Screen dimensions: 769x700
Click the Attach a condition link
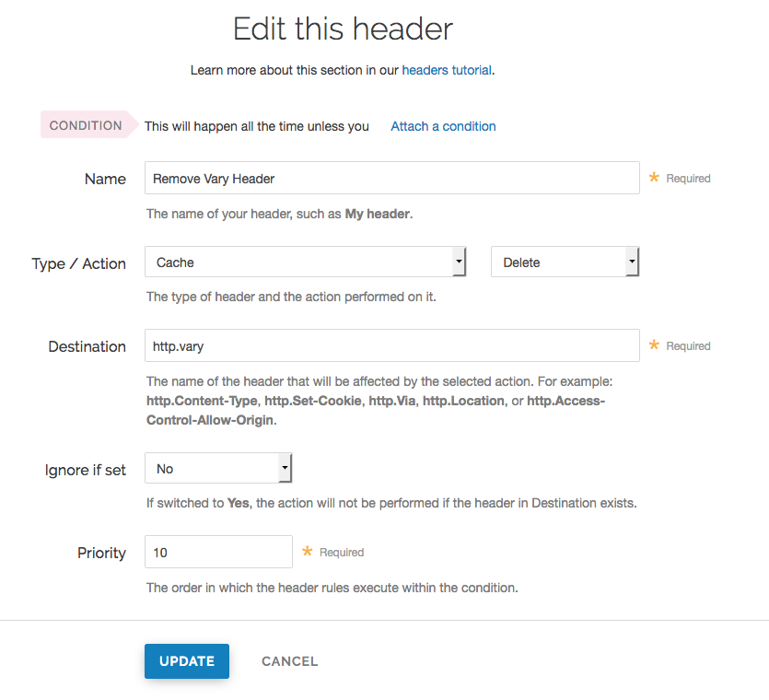[x=443, y=126]
